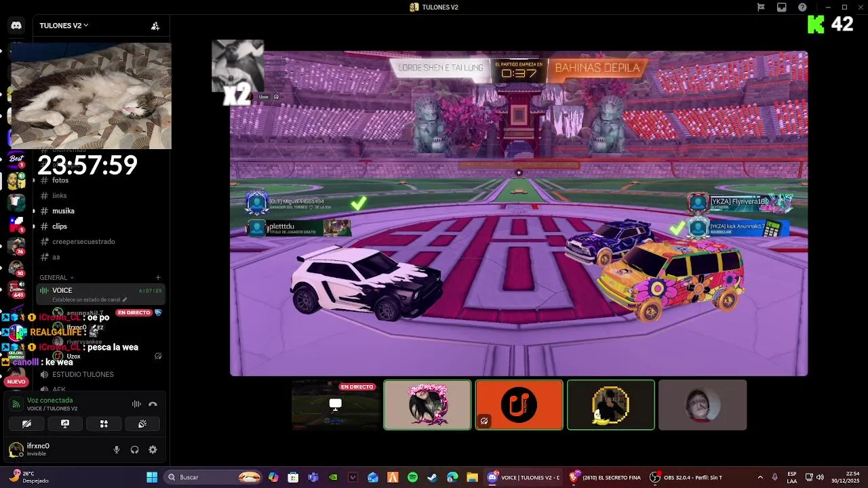Create a channel in GENERAL category
868x488 pixels.
pyautogui.click(x=158, y=277)
